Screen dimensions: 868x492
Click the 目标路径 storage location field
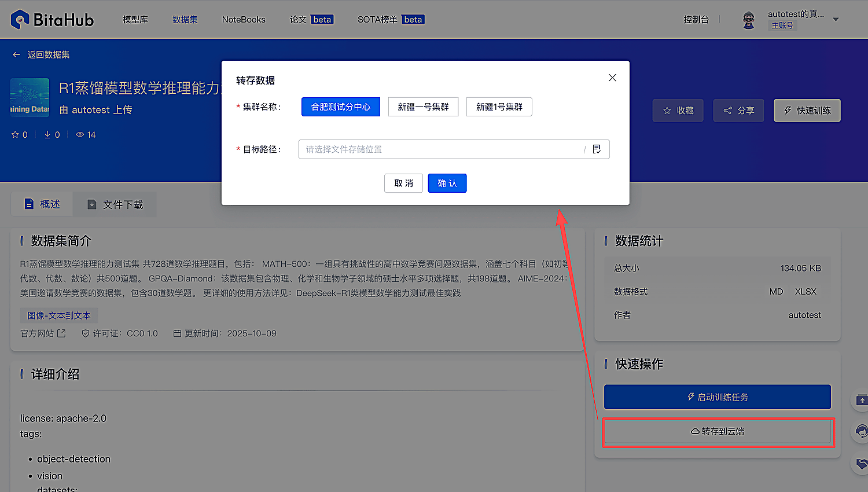[x=454, y=149]
